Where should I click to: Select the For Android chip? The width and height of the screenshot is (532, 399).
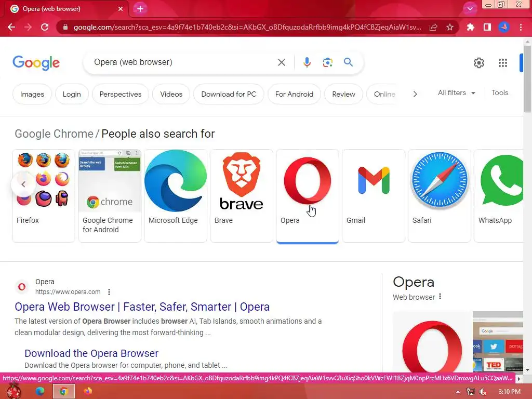tap(294, 95)
